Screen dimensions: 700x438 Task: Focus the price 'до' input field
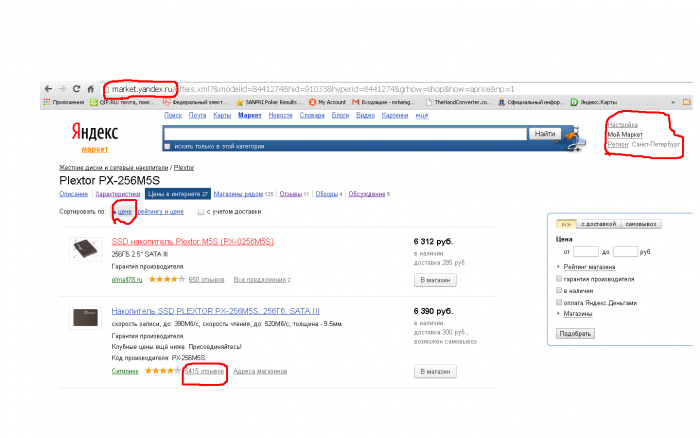[x=625, y=251]
